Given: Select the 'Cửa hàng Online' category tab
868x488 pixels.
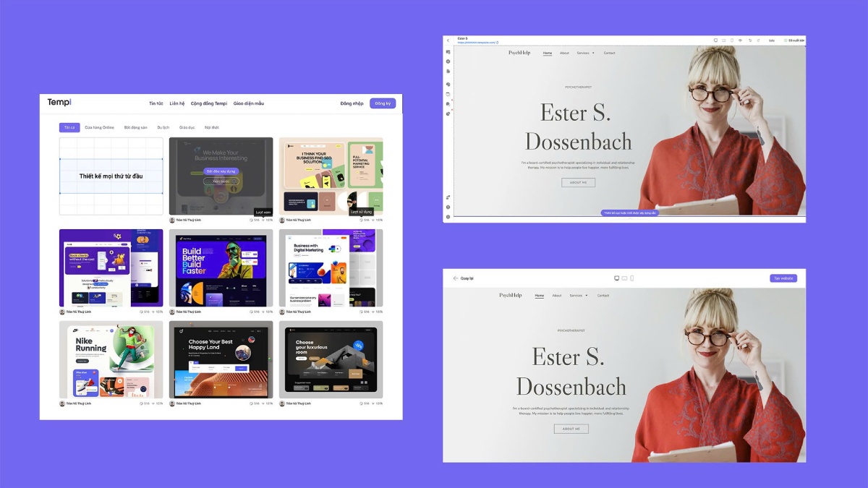Looking at the screenshot, I should click(x=99, y=127).
